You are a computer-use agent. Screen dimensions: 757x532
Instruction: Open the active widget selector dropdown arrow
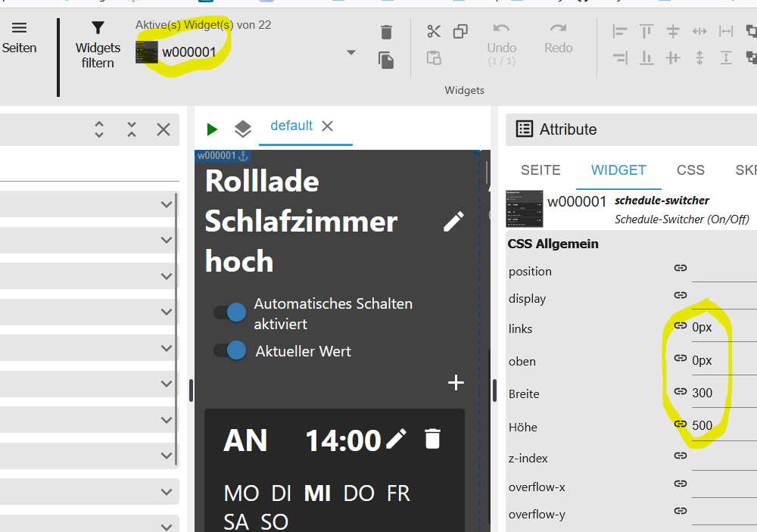click(x=351, y=52)
